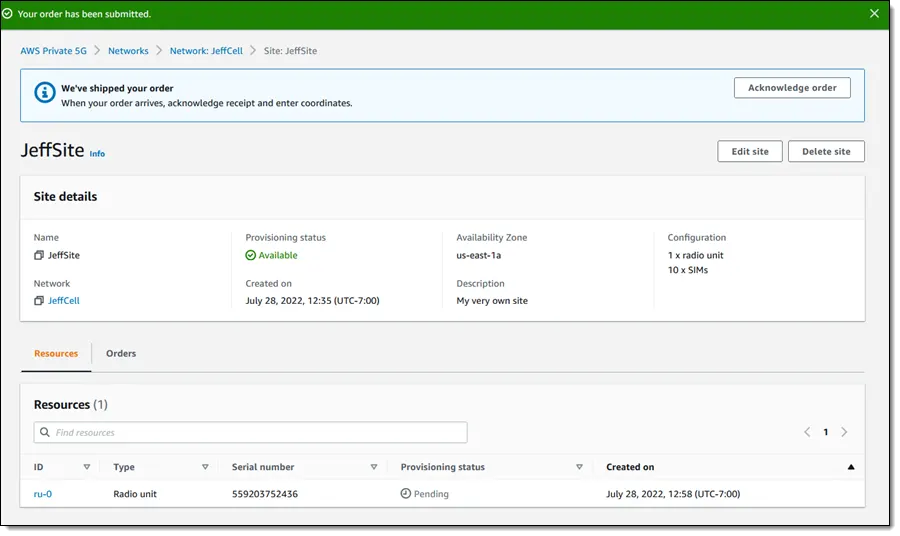
Task: Click the Delete site button
Action: pyautogui.click(x=825, y=152)
